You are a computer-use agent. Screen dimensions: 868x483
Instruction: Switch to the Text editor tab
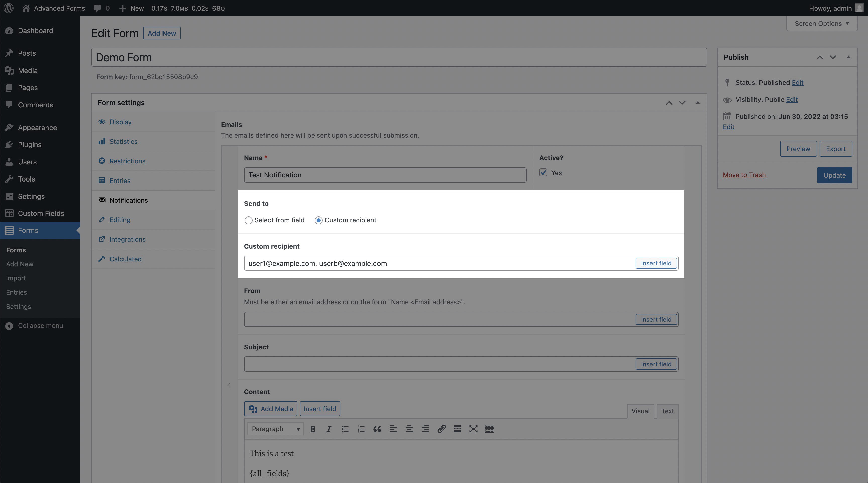coord(667,411)
